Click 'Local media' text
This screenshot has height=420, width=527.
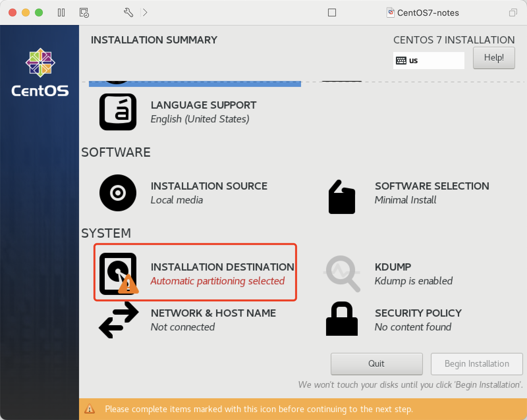(x=177, y=200)
